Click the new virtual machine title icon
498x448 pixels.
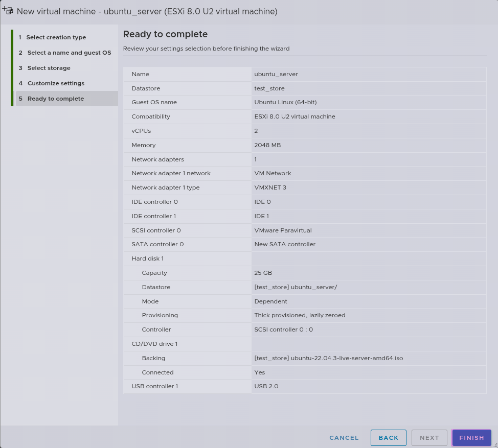[8, 11]
